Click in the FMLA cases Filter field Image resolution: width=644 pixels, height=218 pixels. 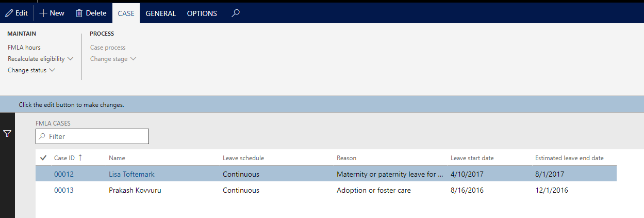[95, 136]
